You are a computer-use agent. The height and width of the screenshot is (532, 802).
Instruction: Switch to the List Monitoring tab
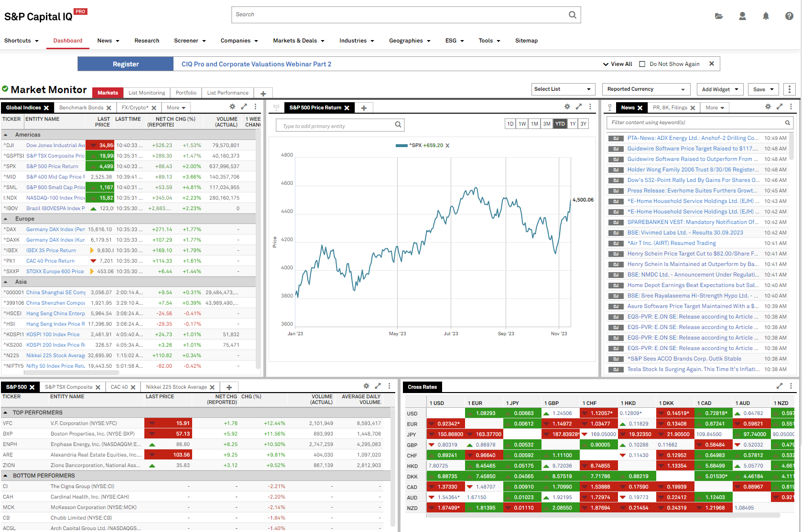[x=147, y=93]
